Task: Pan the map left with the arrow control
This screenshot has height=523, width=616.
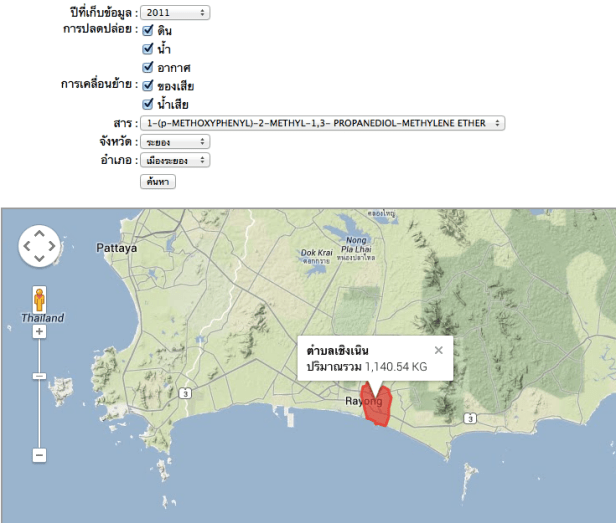Action: click(x=26, y=245)
